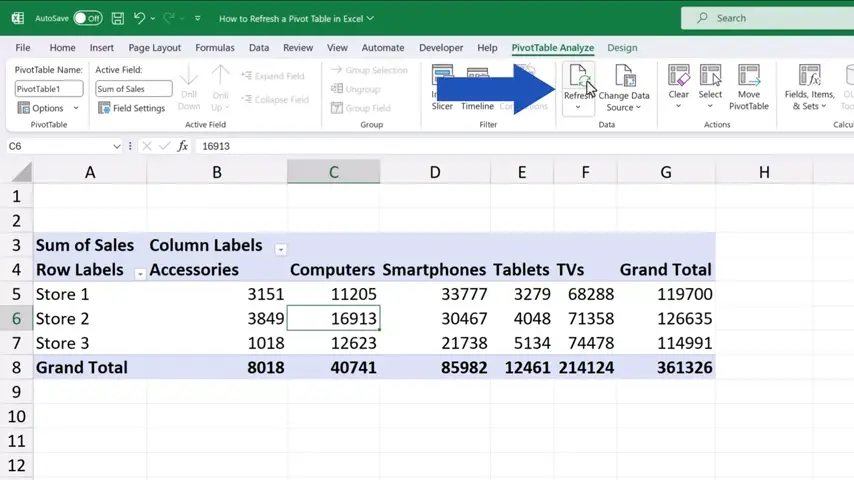Open the Formulas ribbon tab
854x480 pixels.
tap(215, 47)
